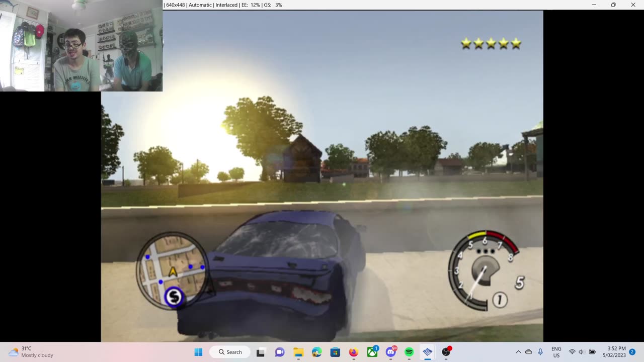Viewport: 644px width, 362px height.
Task: Click the S marker on the minimap
Action: point(174,297)
